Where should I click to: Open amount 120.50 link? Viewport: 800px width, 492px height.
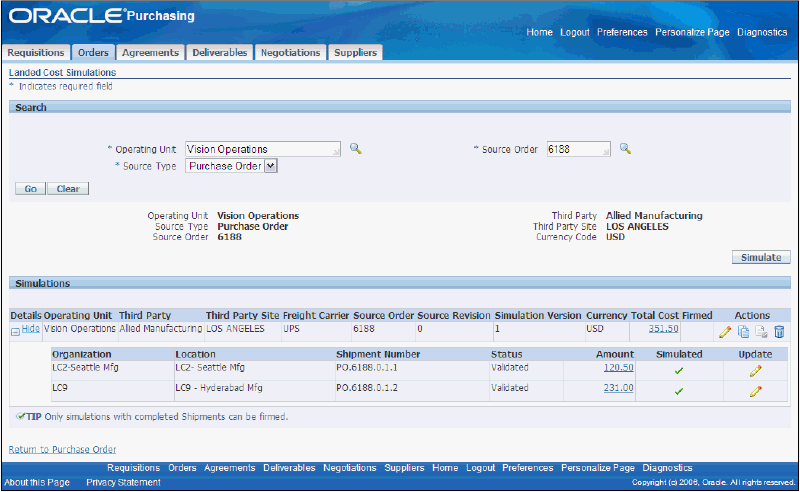[618, 367]
